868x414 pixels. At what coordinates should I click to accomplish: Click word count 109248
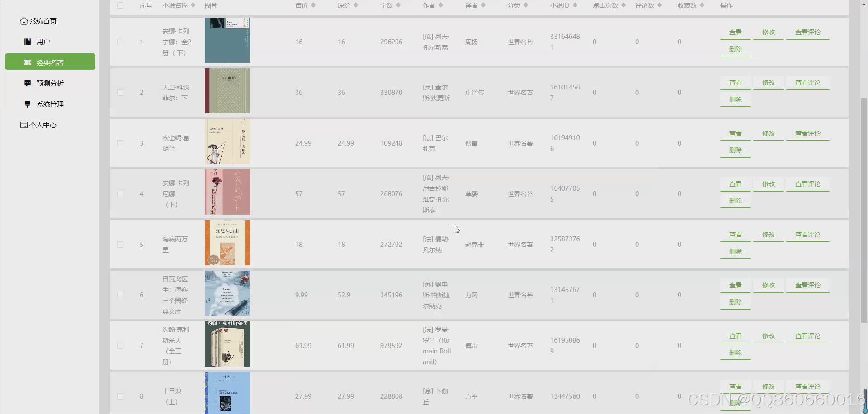(391, 143)
